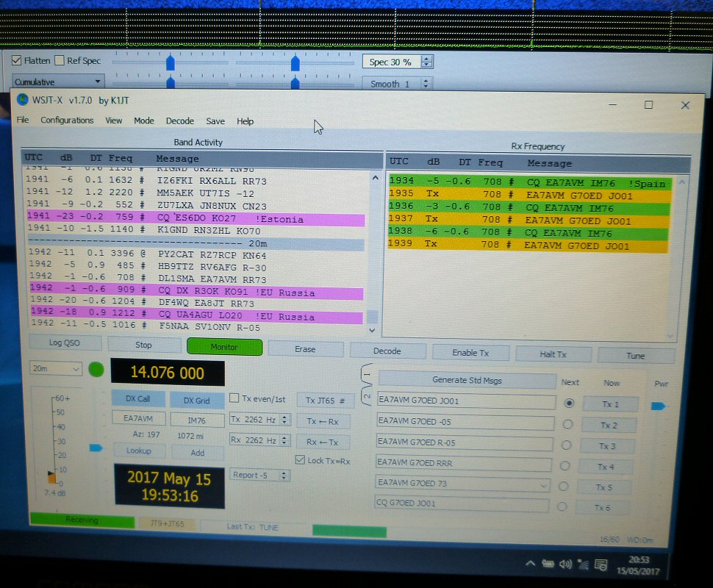
Task: Expand the Cumulative mode dropdown
Action: (58, 82)
